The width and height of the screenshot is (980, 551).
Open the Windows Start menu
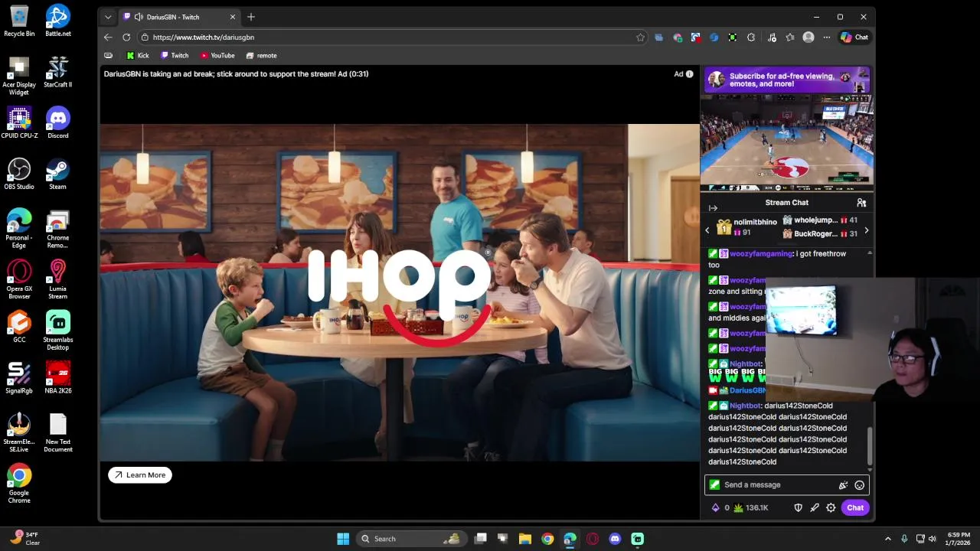[x=343, y=539]
